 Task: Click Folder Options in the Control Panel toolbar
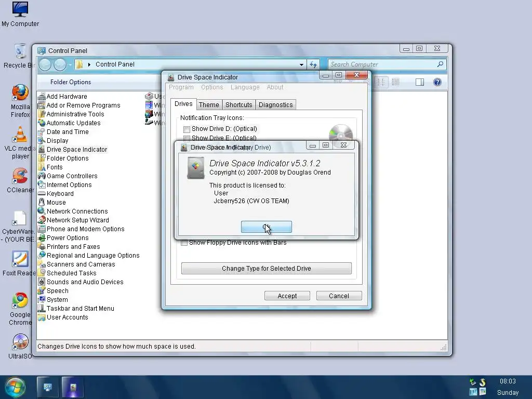pos(71,82)
